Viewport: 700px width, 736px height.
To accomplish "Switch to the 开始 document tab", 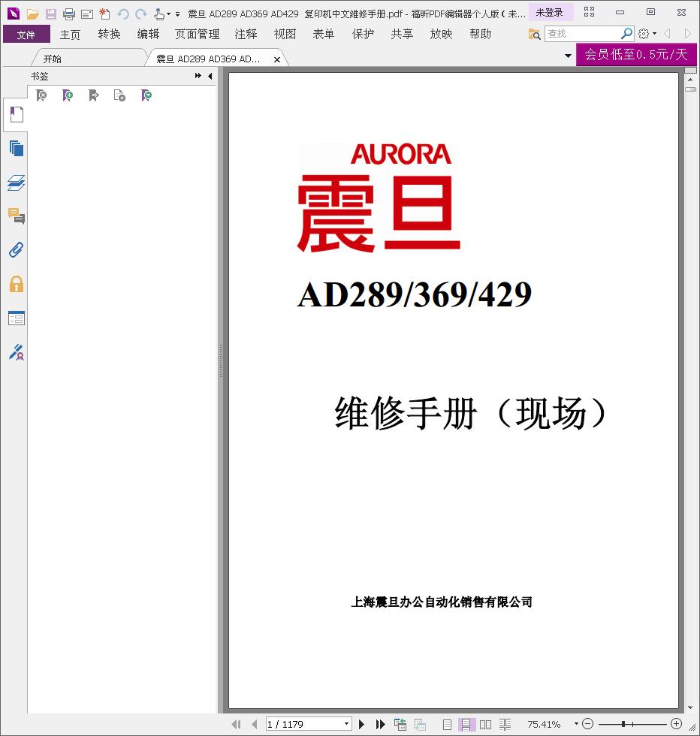I will click(89, 59).
